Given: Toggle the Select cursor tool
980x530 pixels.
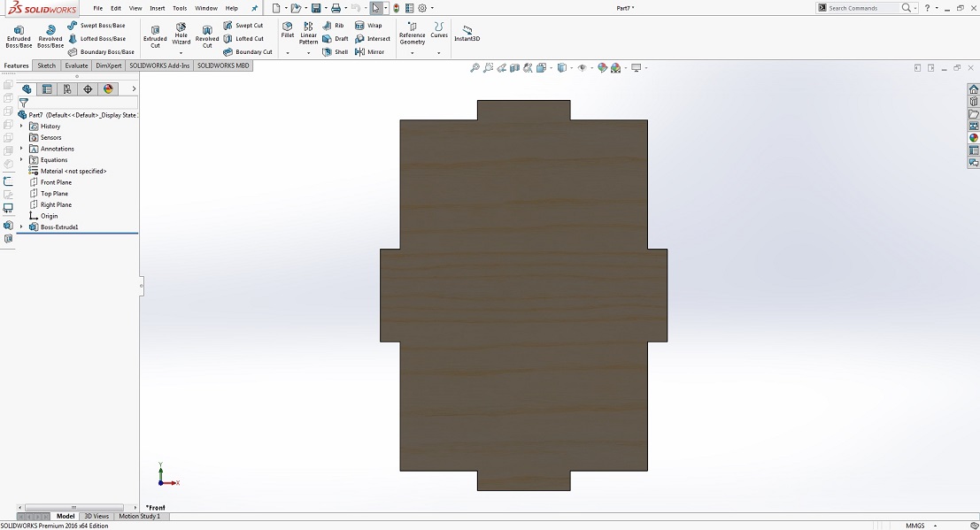Looking at the screenshot, I should (x=375, y=8).
